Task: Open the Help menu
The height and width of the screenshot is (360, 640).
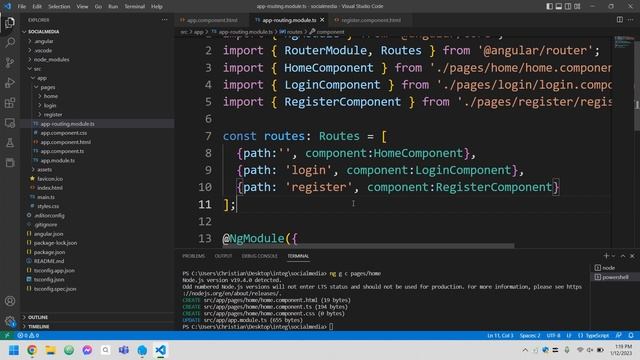Action: pyautogui.click(x=157, y=6)
